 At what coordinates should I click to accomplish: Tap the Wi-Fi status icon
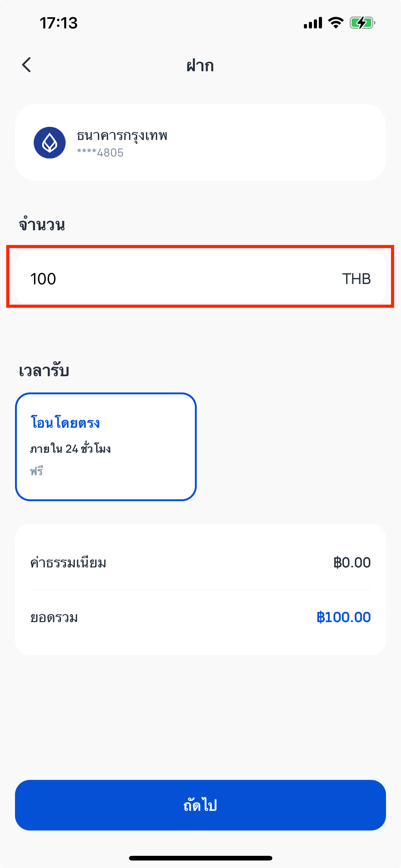336,23
